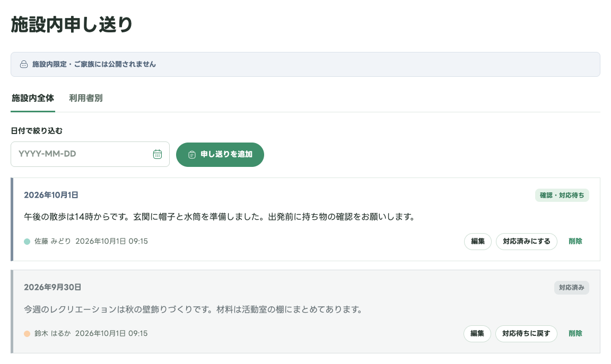Click the 確認・対応待ち status badge

(562, 195)
